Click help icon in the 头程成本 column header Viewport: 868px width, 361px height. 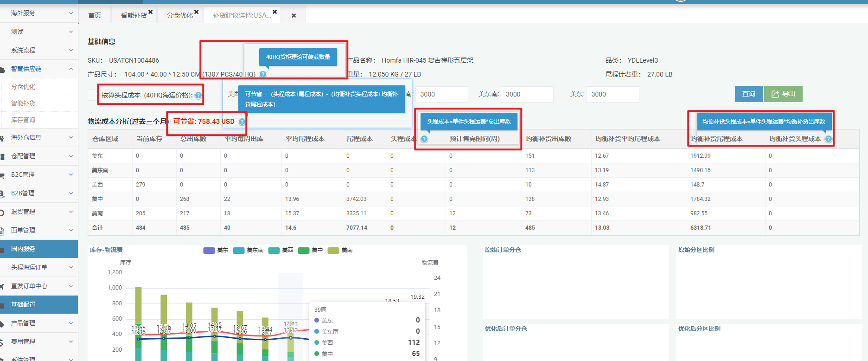(x=424, y=139)
